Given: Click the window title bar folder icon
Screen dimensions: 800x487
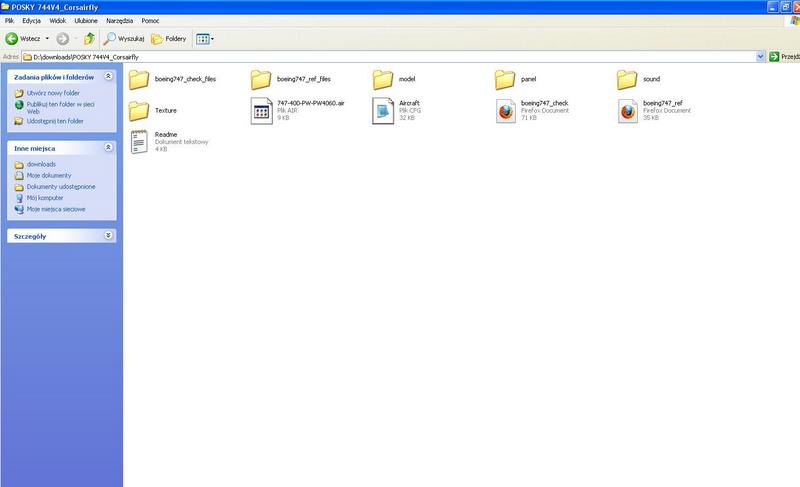Looking at the screenshot, I should (x=5, y=7).
